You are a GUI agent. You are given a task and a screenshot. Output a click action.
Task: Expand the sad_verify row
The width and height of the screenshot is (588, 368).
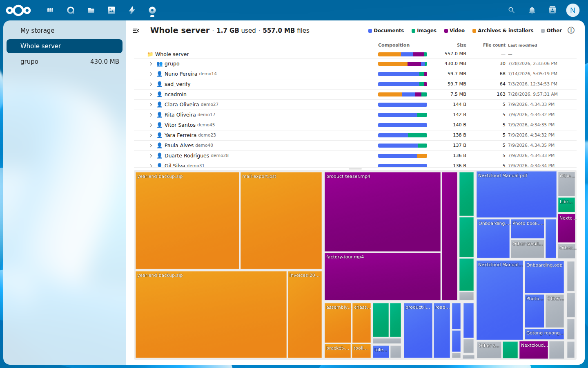(151, 84)
